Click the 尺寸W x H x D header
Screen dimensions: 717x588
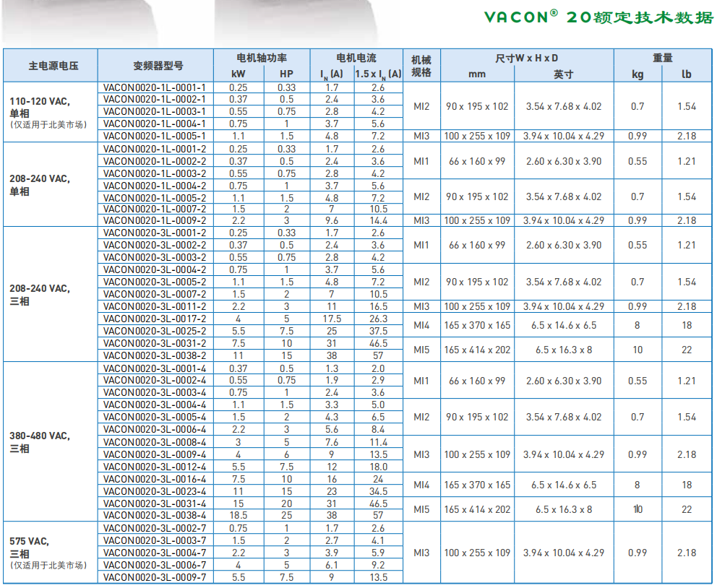pyautogui.click(x=527, y=58)
